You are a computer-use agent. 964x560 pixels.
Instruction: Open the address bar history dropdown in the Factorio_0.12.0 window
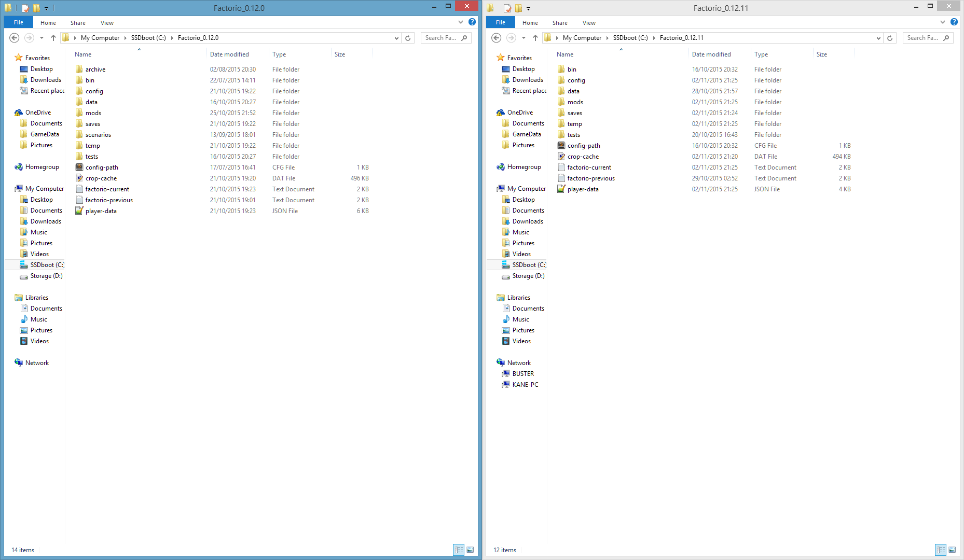tap(396, 38)
